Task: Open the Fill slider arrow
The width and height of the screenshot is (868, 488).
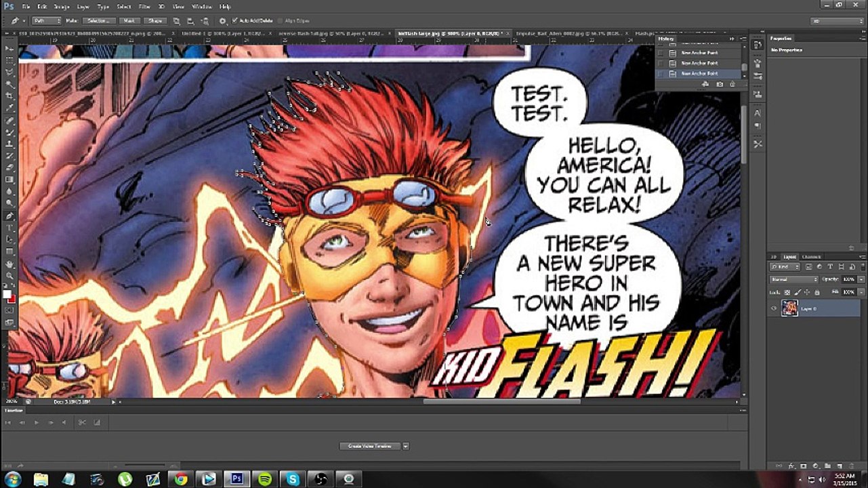Action: pyautogui.click(x=861, y=291)
